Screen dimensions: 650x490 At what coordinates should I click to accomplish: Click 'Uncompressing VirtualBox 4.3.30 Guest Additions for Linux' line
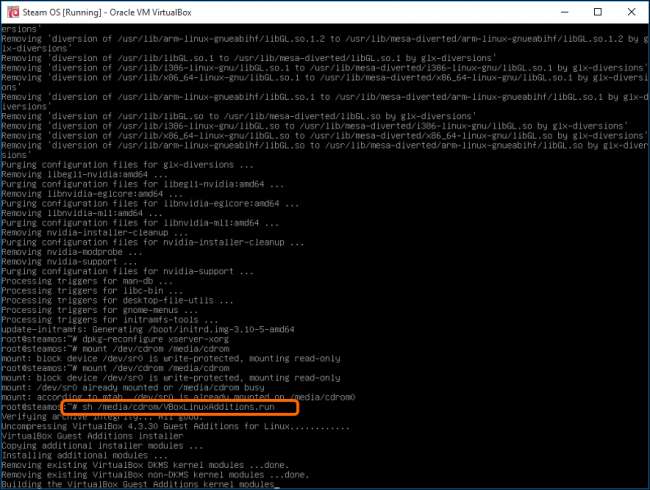click(176, 426)
